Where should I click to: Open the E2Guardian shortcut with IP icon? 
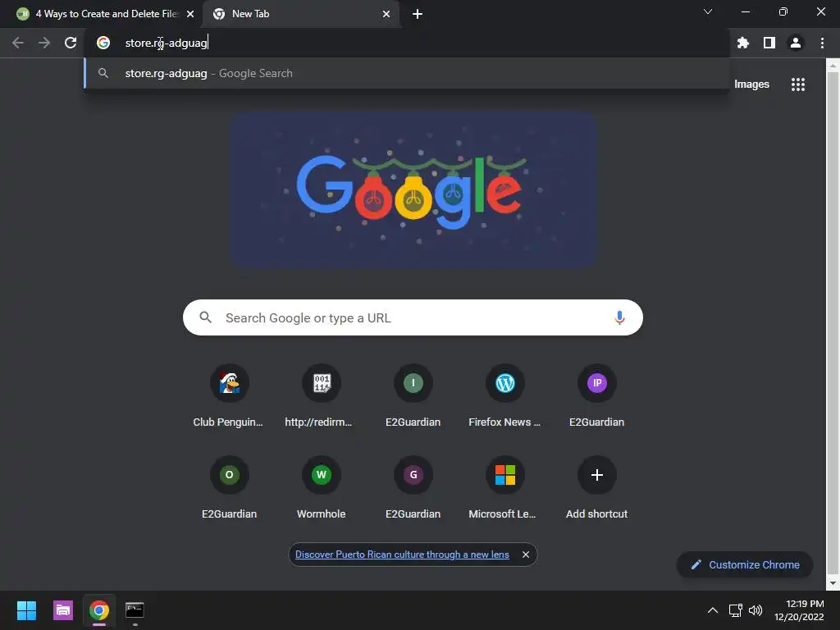597,396
